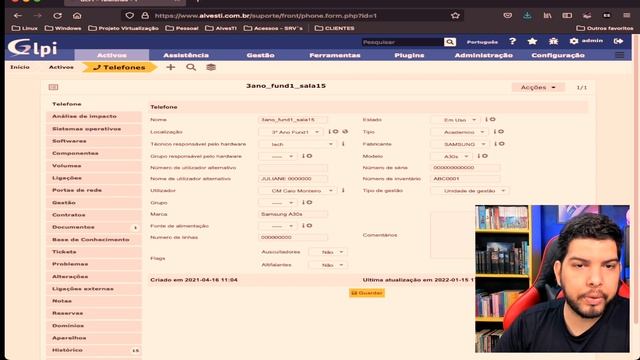640x360 pixels.
Task: Click the Pesquisar search box
Action: (x=402, y=42)
